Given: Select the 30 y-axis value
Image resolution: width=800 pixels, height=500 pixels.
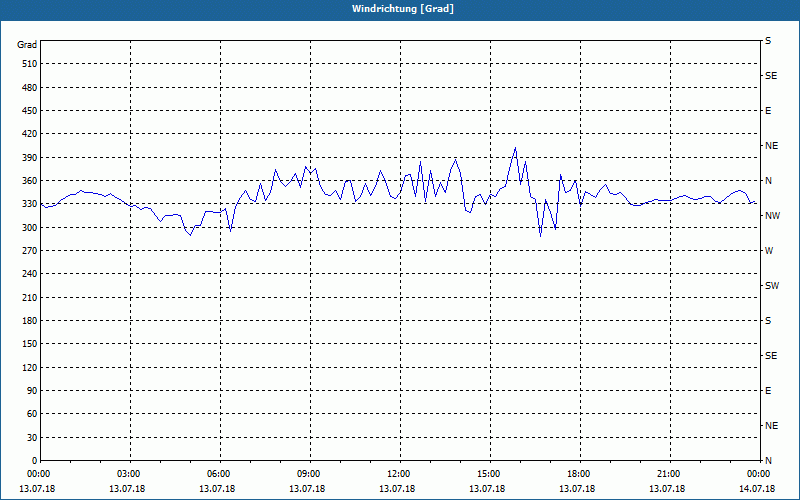Looking at the screenshot, I should [x=32, y=438].
